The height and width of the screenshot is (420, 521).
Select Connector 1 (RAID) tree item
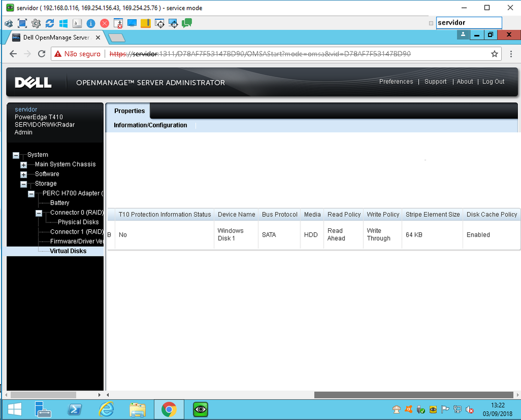(x=77, y=231)
